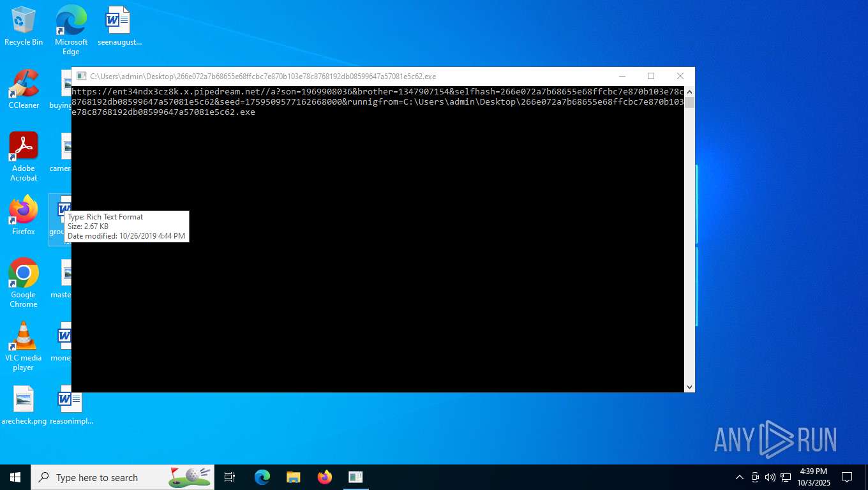Open the console window system menu icon
The height and width of the screenshot is (490, 868).
click(81, 76)
